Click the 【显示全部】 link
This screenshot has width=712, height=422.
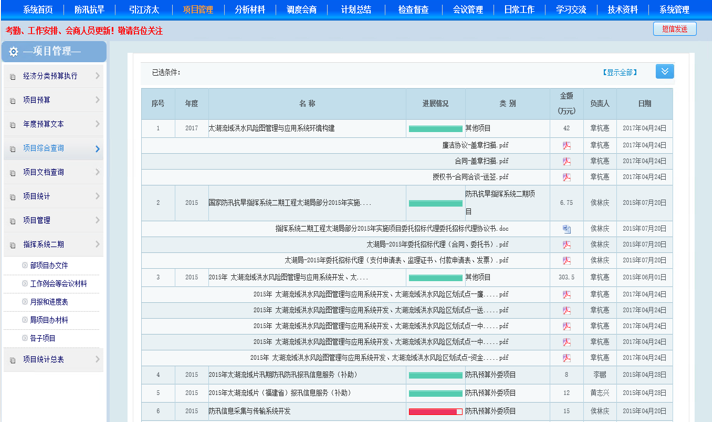coord(619,72)
